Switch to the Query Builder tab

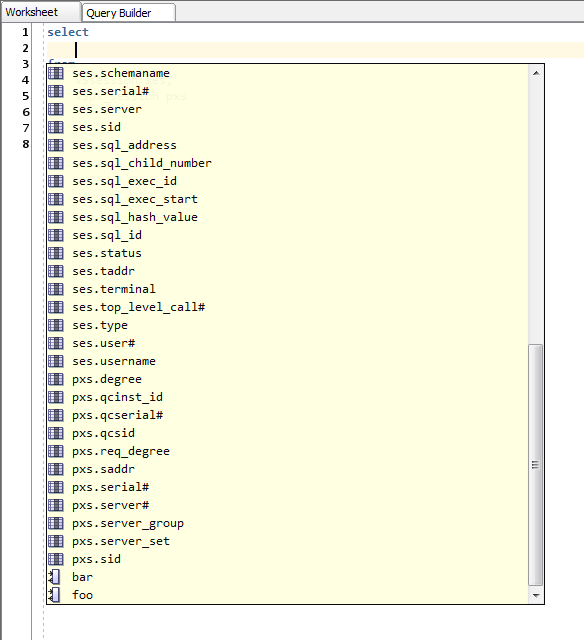click(x=129, y=13)
